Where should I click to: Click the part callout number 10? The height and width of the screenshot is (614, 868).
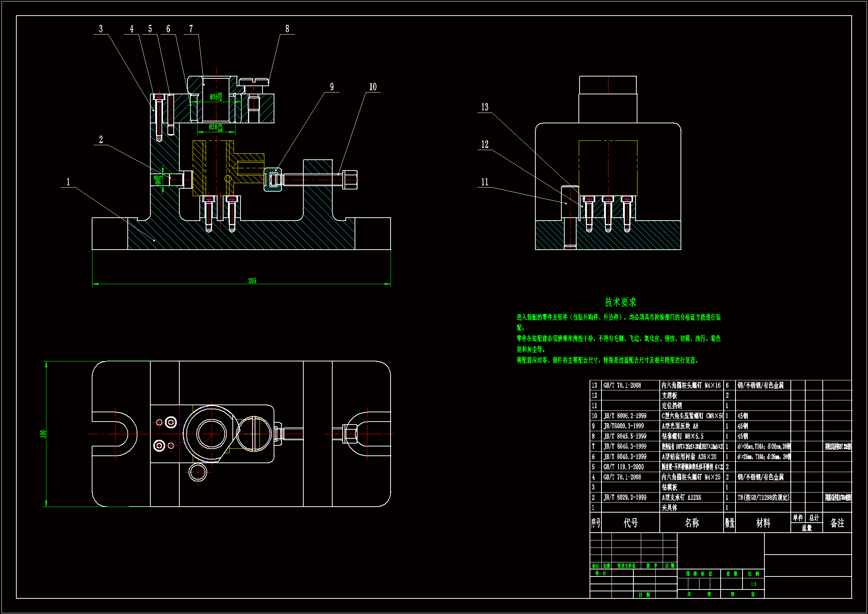coord(373,87)
